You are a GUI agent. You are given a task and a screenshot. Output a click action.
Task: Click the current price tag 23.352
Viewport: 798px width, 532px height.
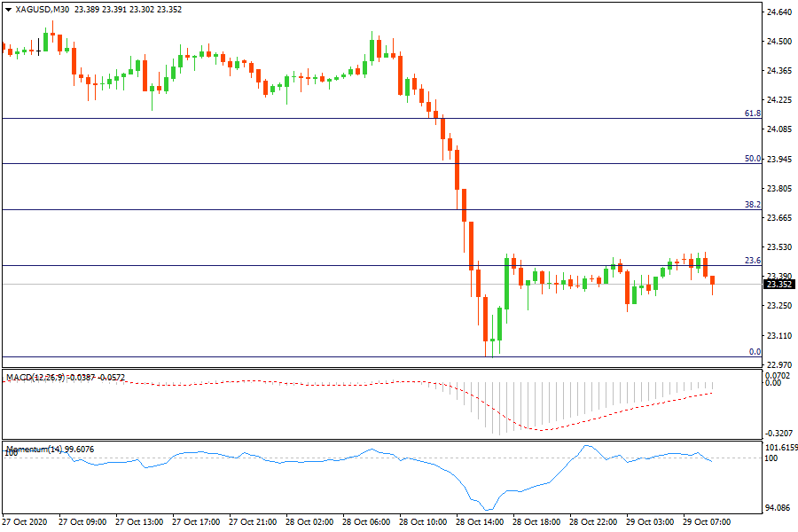778,285
